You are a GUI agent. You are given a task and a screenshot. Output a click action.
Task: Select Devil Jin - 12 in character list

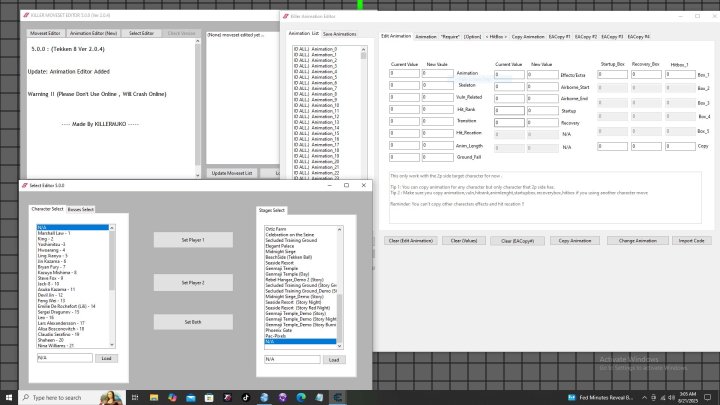coord(73,295)
